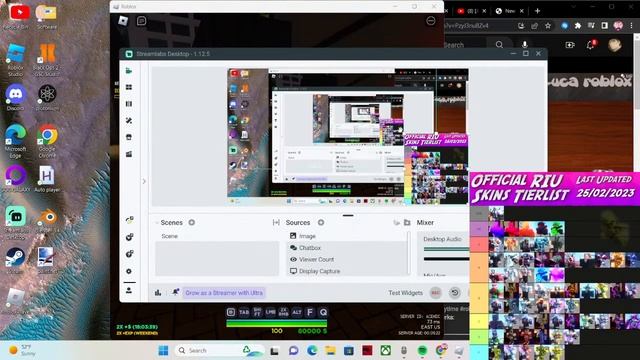Open Chrome three-dot menu
The image size is (640, 360).
point(631,26)
